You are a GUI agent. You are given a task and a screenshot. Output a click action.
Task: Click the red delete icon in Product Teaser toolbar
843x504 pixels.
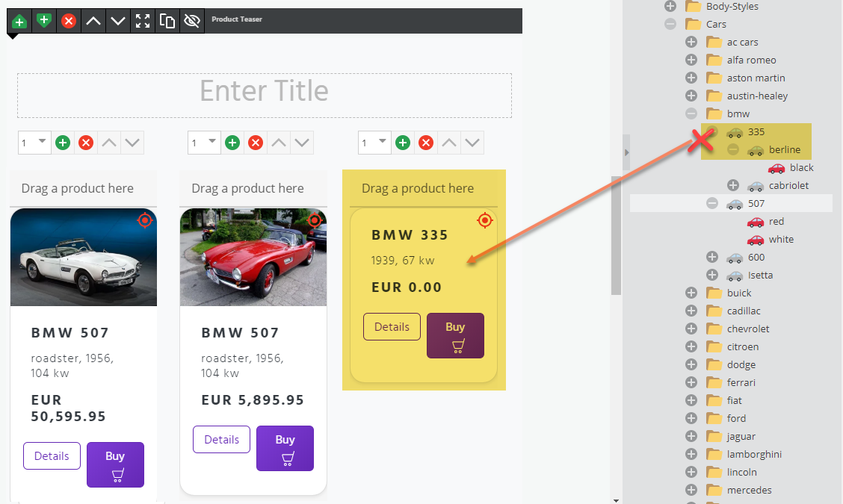[68, 21]
